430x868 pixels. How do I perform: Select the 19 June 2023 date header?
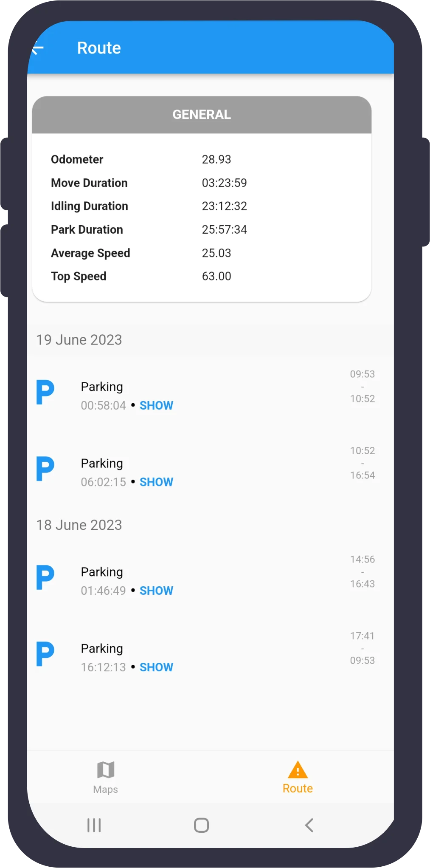(x=79, y=340)
